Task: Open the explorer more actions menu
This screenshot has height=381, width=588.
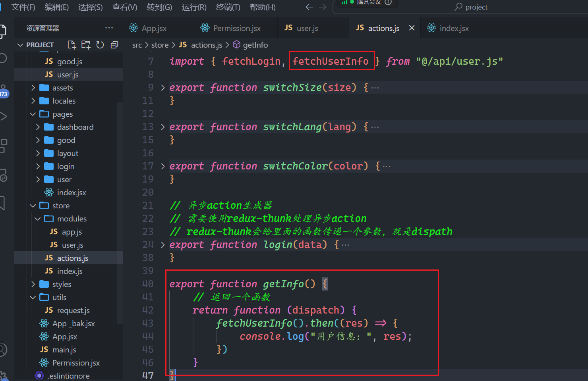Action: (109, 28)
